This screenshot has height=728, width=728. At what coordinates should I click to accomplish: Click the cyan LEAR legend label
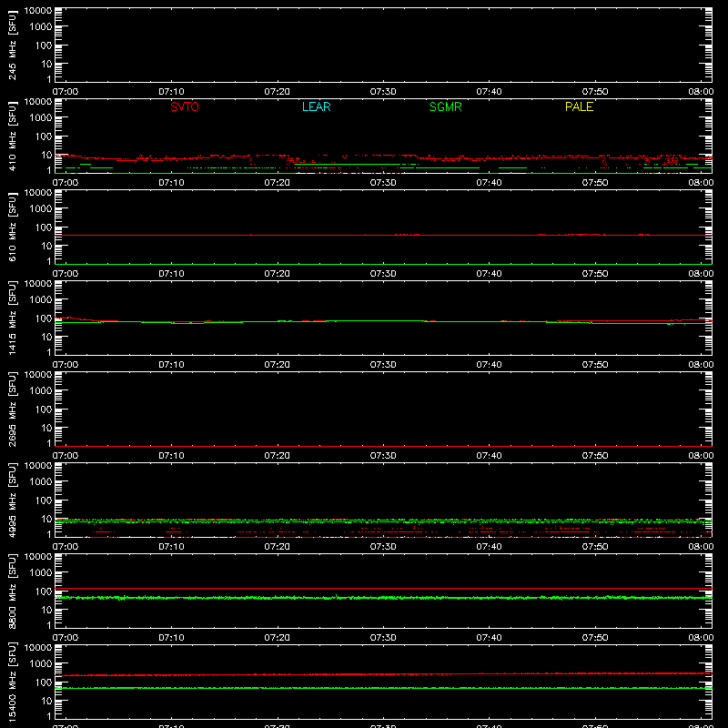(x=316, y=106)
